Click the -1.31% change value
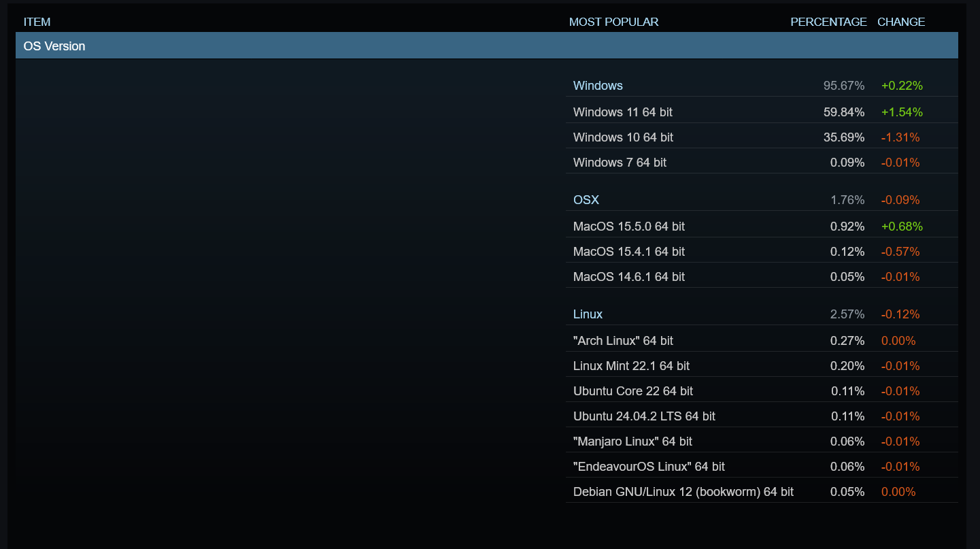980x549 pixels. [900, 137]
